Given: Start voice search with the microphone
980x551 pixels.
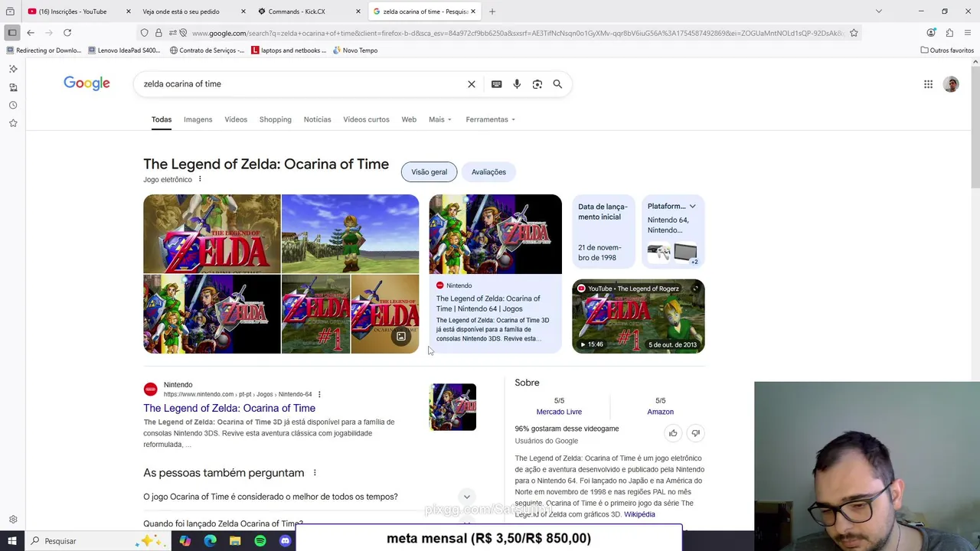Looking at the screenshot, I should (x=517, y=84).
